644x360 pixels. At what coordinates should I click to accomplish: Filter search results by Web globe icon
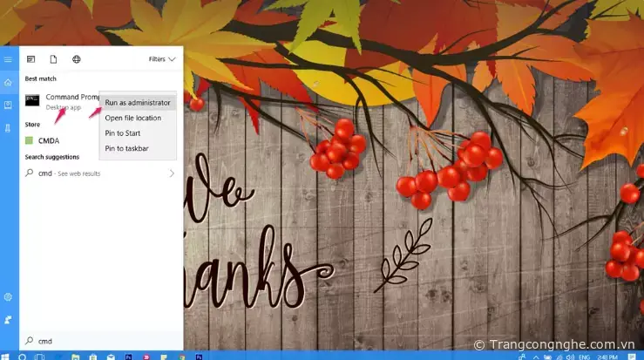pyautogui.click(x=77, y=59)
